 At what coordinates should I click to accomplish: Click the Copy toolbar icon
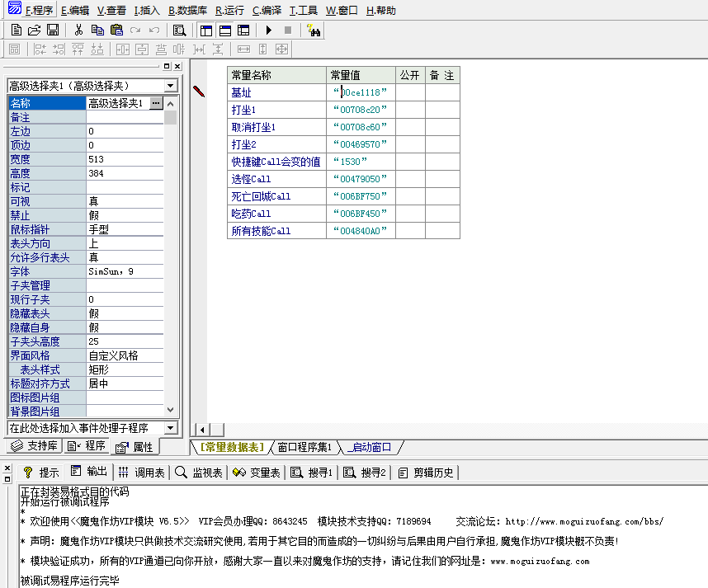[97, 31]
